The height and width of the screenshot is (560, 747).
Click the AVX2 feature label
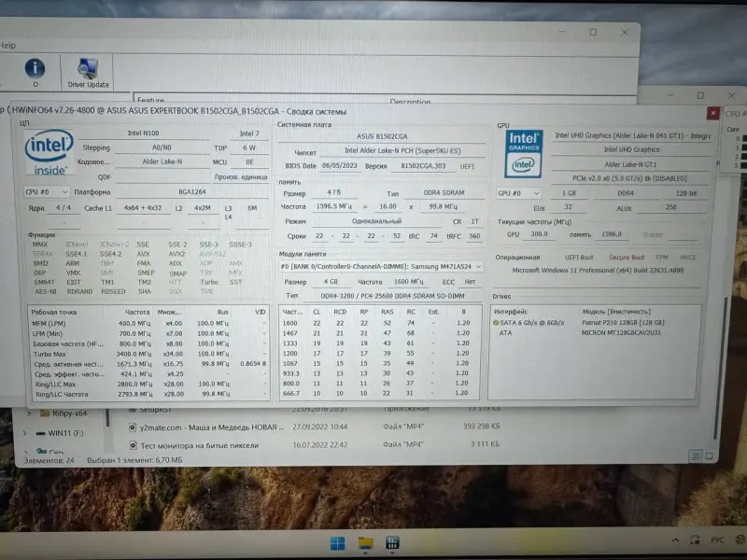tap(176, 254)
